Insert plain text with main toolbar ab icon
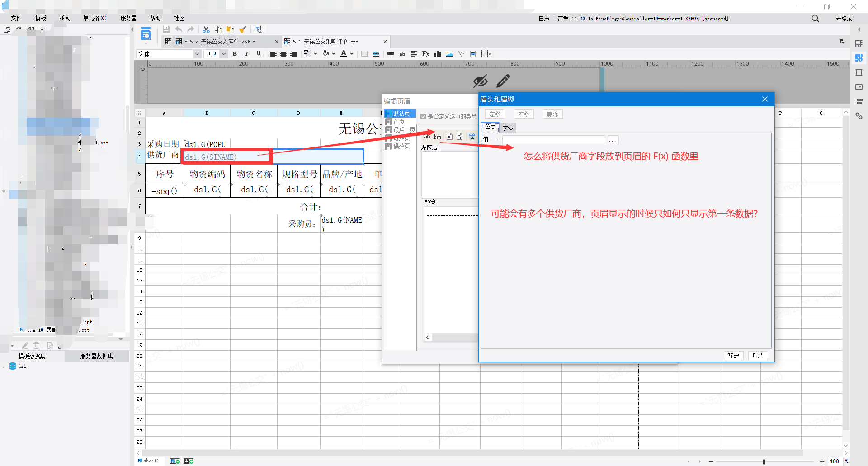The width and height of the screenshot is (868, 466). click(402, 54)
